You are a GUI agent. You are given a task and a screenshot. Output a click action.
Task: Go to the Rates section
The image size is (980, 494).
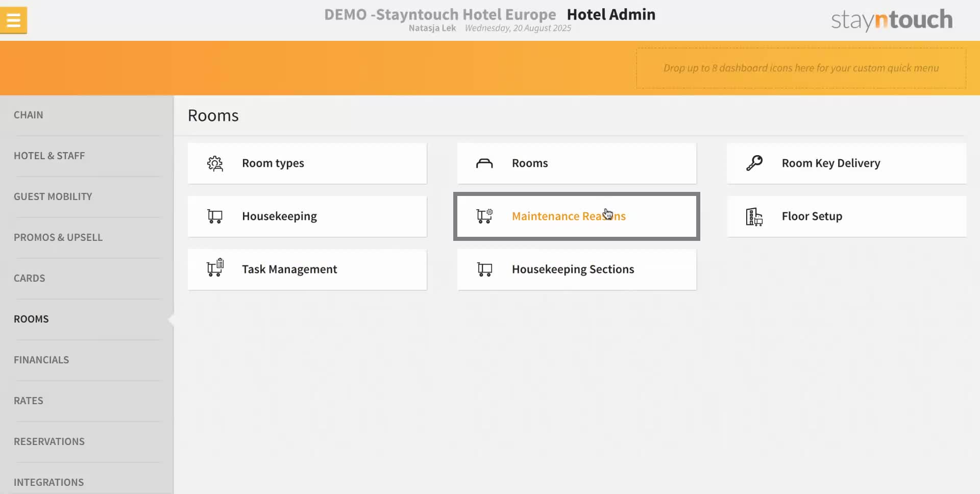click(x=87, y=401)
